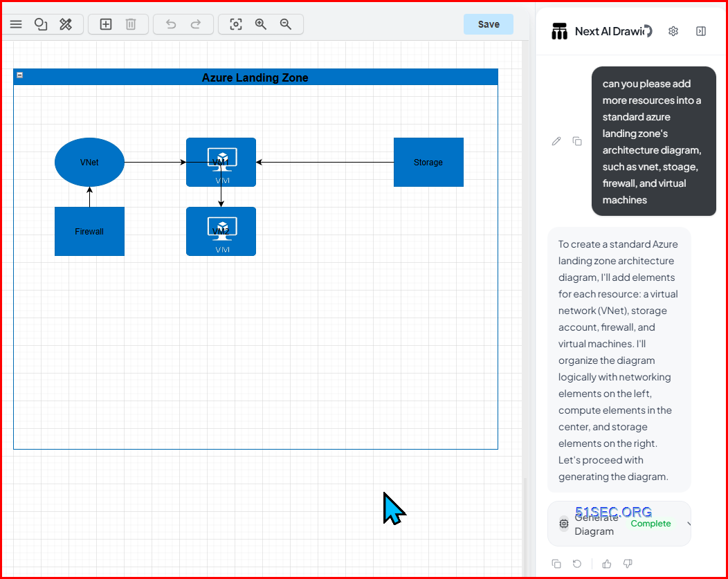Undo the last diagram change

171,24
